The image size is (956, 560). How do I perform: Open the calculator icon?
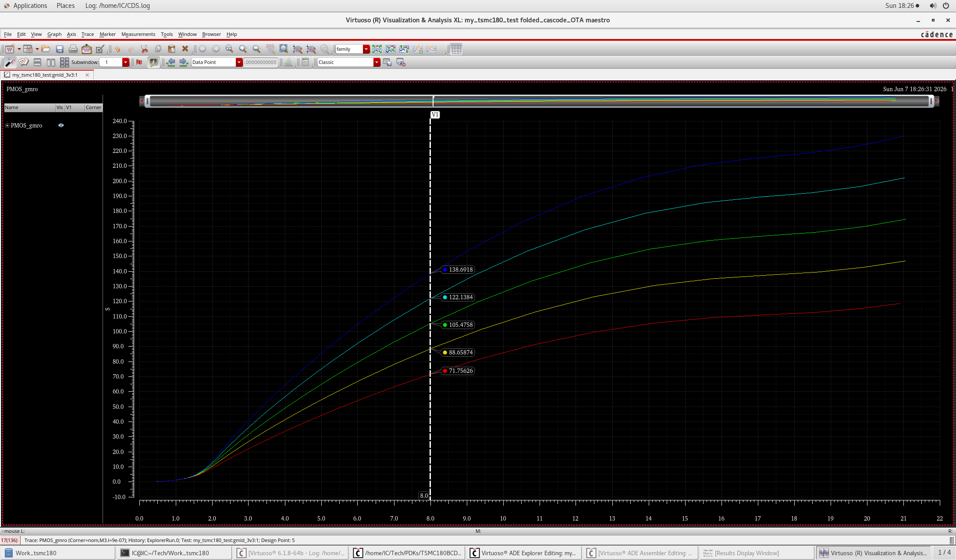tap(306, 62)
